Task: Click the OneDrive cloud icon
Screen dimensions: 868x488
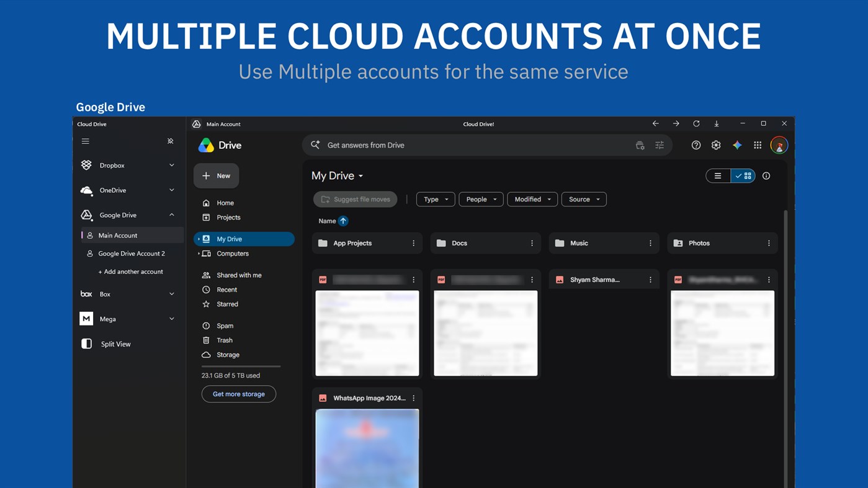Action: pyautogui.click(x=86, y=190)
